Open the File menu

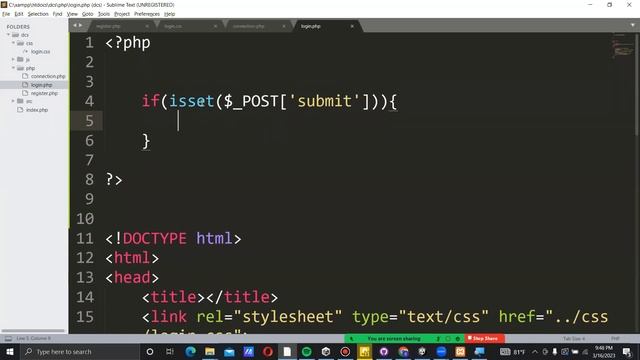[x=6, y=14]
